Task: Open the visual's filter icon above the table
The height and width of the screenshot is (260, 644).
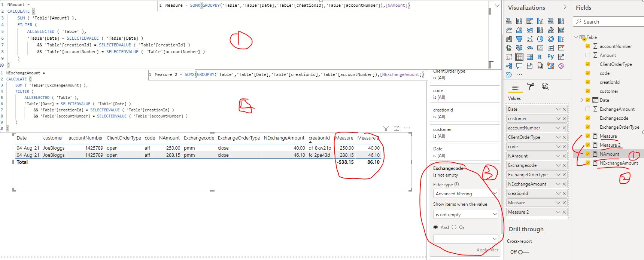Action: [386, 128]
